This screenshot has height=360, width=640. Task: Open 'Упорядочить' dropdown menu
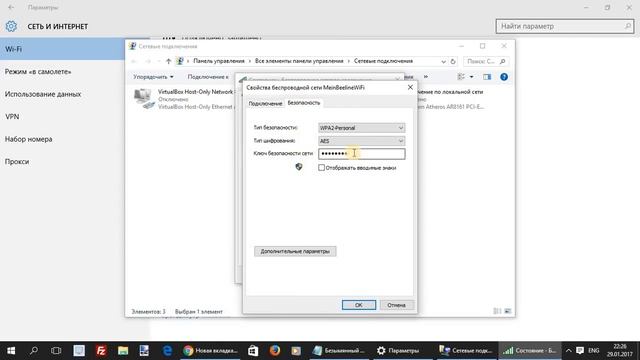[x=153, y=77]
